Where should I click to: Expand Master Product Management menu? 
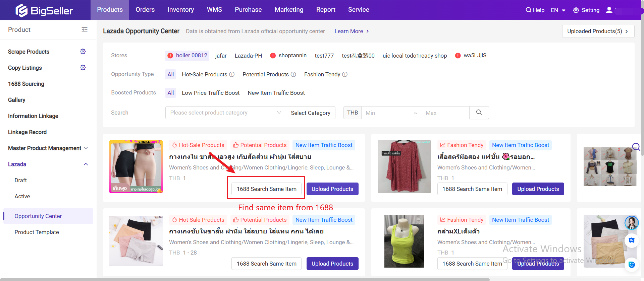click(48, 148)
